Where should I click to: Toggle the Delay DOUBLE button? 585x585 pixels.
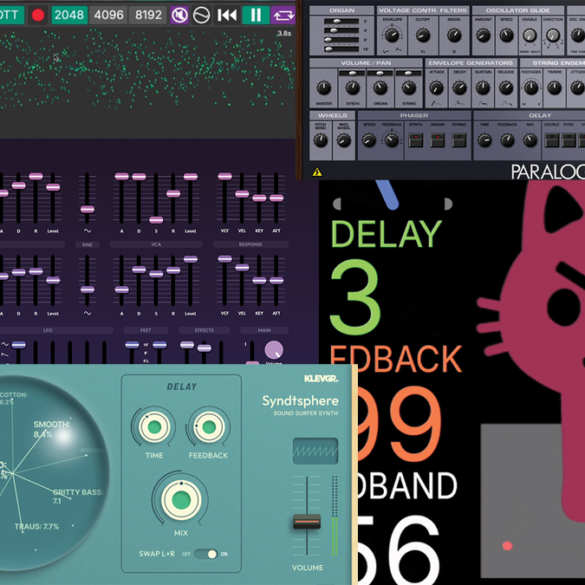click(552, 141)
